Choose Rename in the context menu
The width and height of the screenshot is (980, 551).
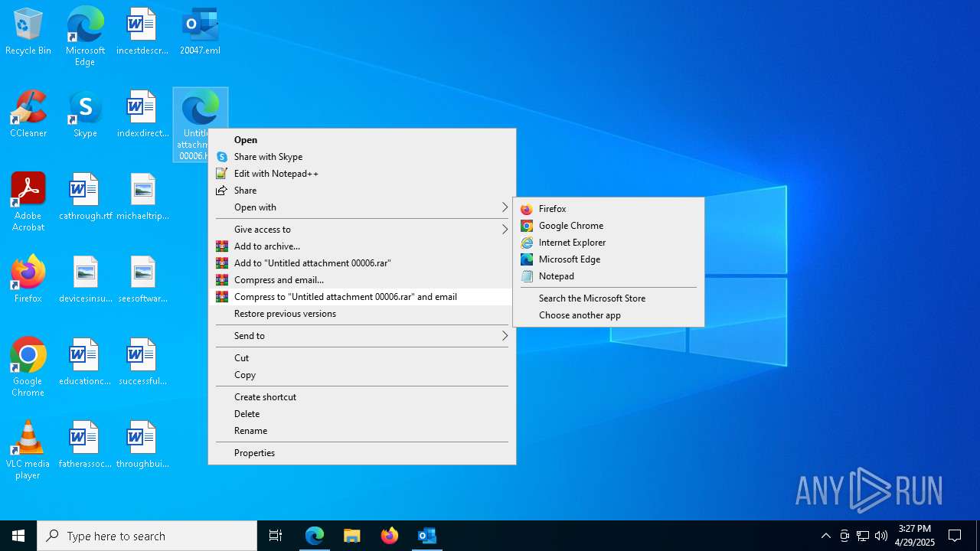[x=361, y=431]
